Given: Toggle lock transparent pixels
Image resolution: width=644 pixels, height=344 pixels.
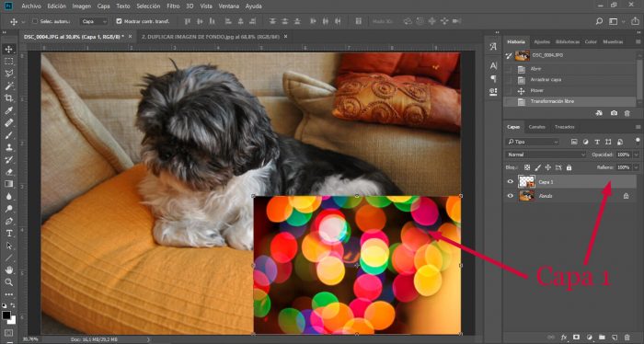Looking at the screenshot, I should [527, 167].
